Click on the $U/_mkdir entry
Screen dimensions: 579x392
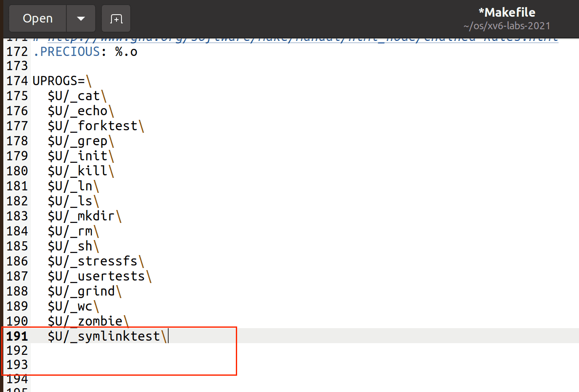click(81, 216)
